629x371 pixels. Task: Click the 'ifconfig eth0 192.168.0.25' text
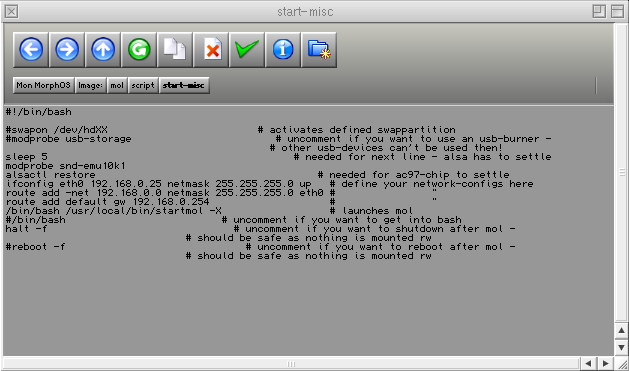tap(83, 184)
